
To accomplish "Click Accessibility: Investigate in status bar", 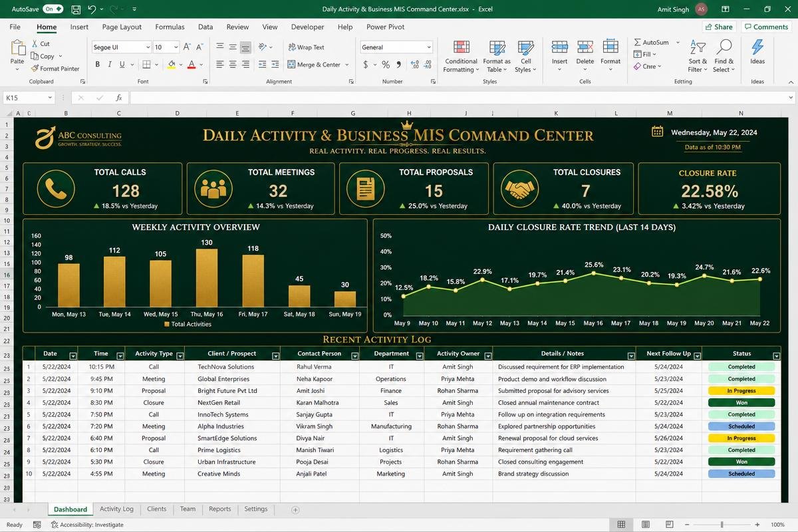I will pyautogui.click(x=87, y=525).
